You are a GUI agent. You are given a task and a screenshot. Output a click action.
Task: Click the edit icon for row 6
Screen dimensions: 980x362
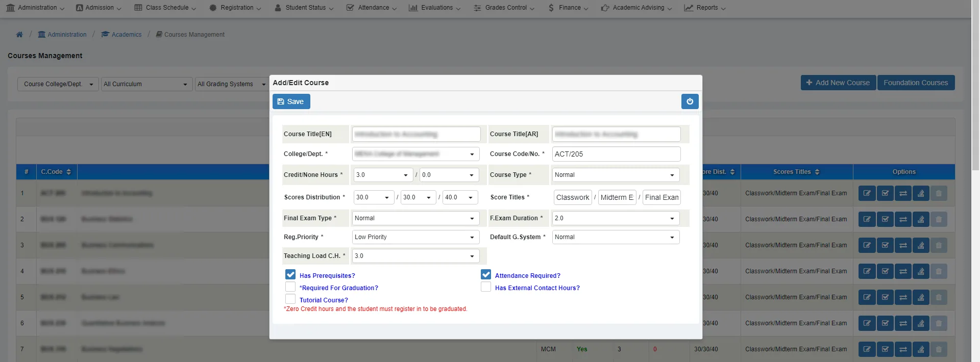(x=867, y=323)
